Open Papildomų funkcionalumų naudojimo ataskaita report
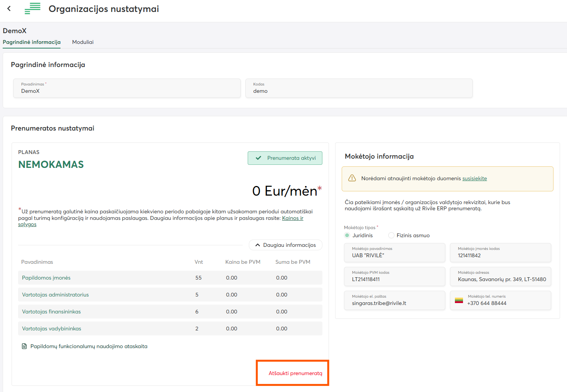This screenshot has height=392, width=567. [89, 346]
